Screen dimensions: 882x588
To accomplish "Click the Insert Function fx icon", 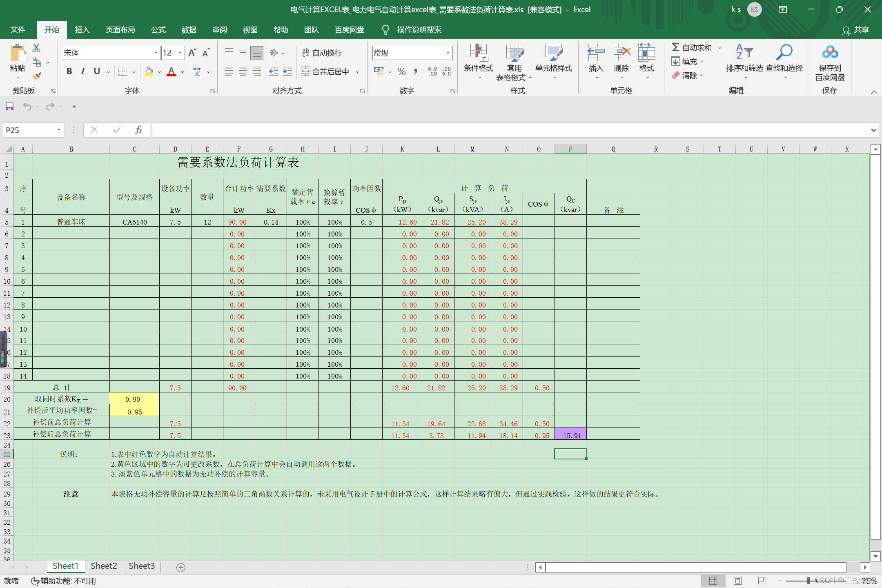I will [x=138, y=130].
